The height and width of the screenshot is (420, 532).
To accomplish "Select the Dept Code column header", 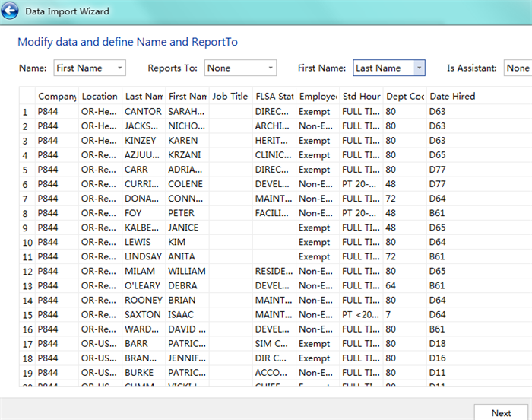I will [404, 97].
